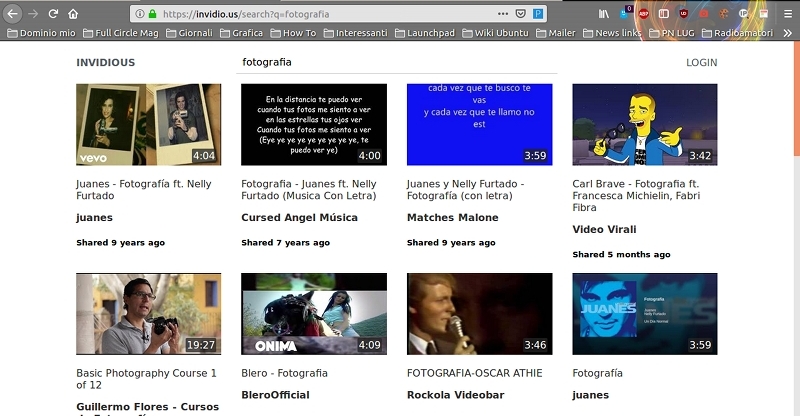This screenshot has width=800, height=416.
Task: Toggle the browser sidebar icon
Action: coord(664,14)
